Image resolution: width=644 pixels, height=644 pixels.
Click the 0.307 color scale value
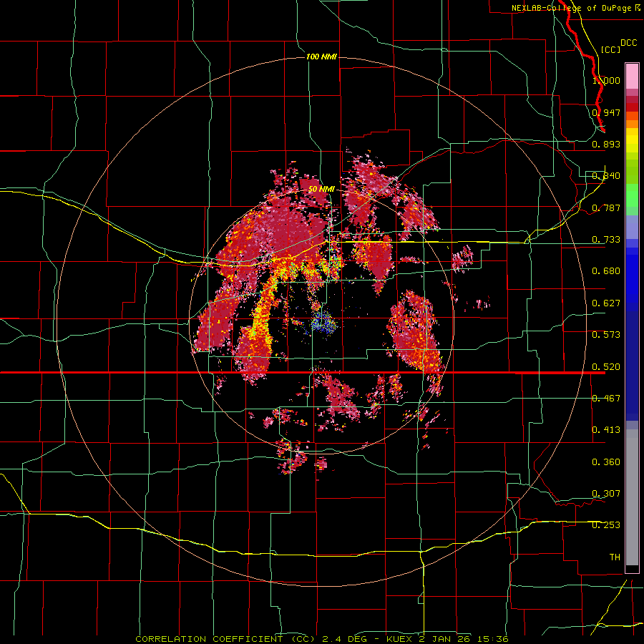tap(606, 493)
